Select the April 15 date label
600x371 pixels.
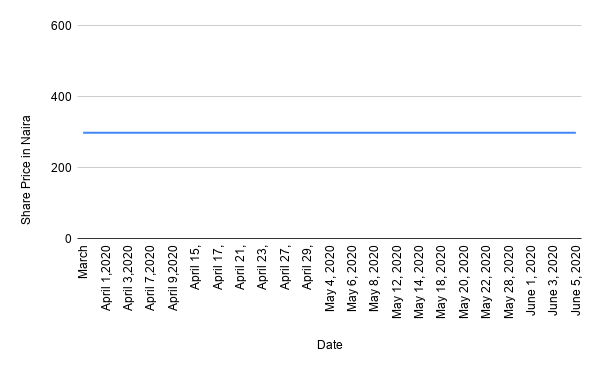(x=195, y=268)
